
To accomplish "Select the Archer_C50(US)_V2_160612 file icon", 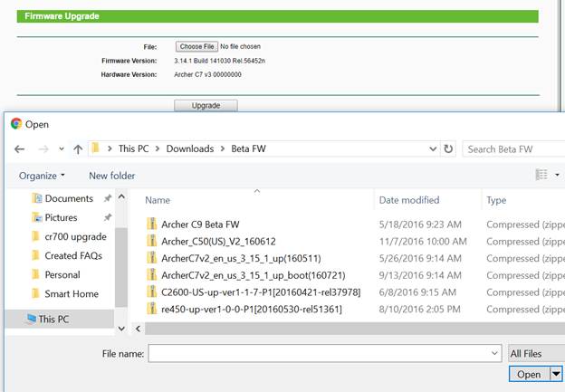I will coord(151,241).
